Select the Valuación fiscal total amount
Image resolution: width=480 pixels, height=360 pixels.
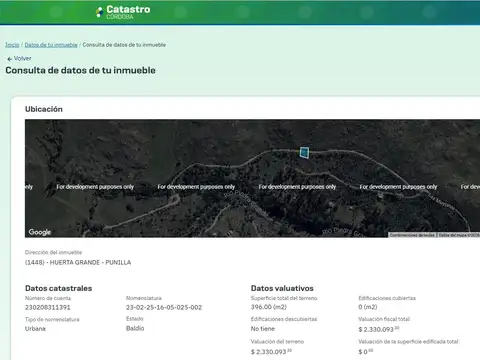coord(379,329)
